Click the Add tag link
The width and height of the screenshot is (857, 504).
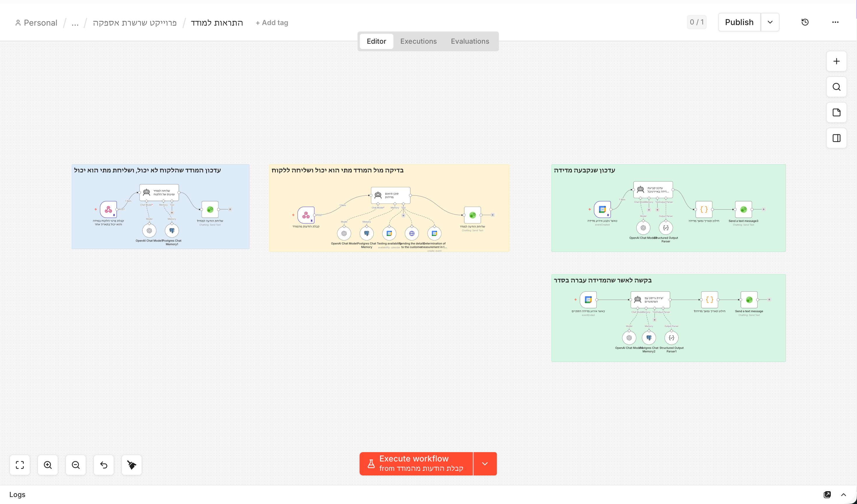tap(272, 23)
